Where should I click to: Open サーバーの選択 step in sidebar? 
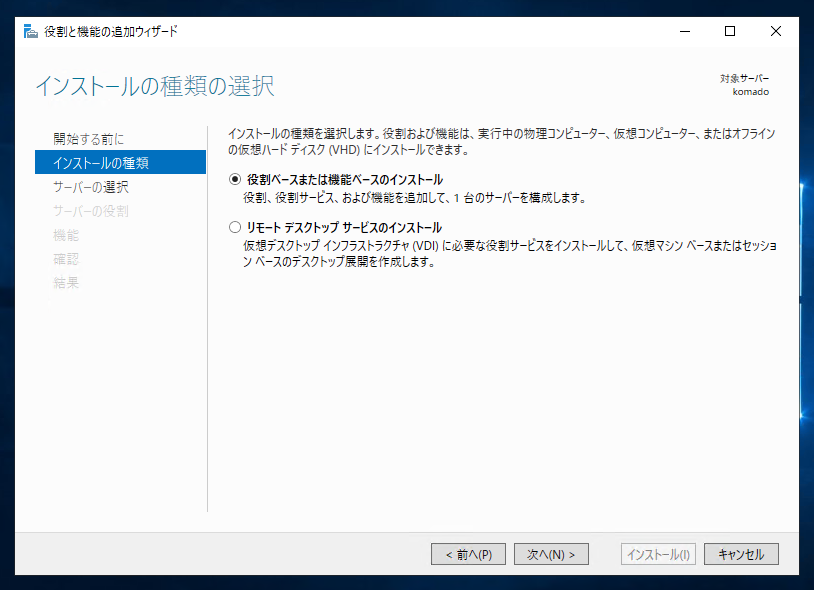(91, 187)
